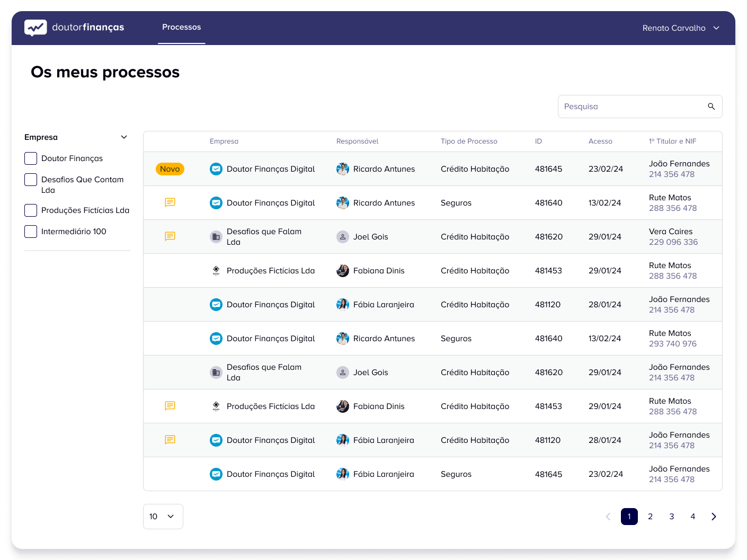Click Joel Gois' avatar in the Vera Caires row
The width and height of the screenshot is (747, 560).
point(343,237)
